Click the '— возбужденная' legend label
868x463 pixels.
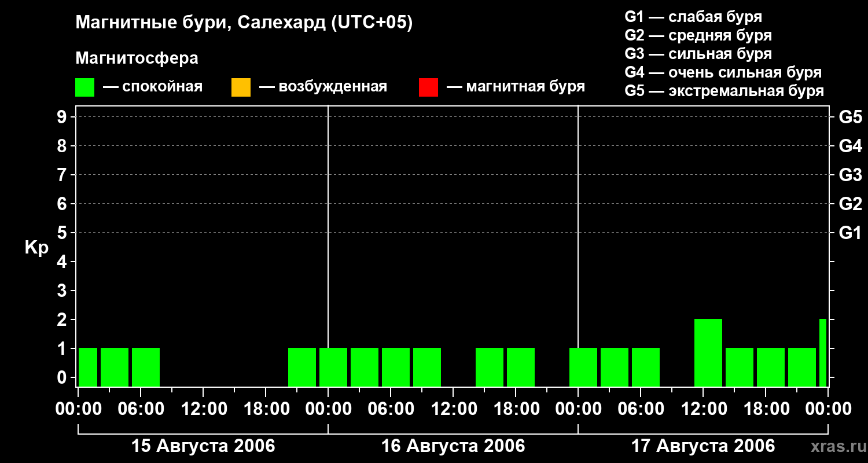[323, 87]
